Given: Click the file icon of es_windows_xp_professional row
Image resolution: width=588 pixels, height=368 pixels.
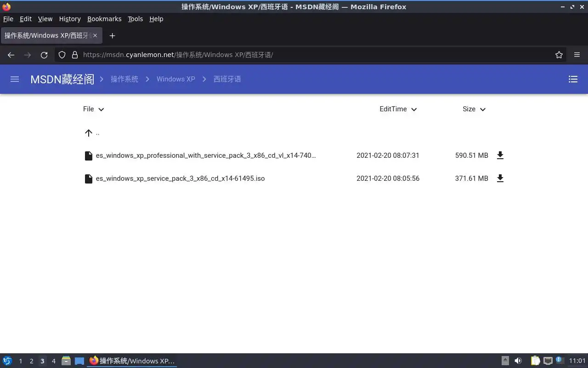Looking at the screenshot, I should 89,155.
